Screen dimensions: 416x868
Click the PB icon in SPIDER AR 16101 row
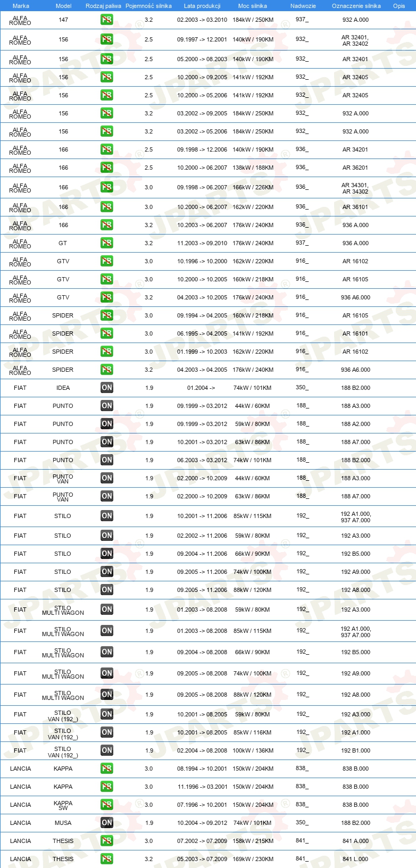(107, 333)
